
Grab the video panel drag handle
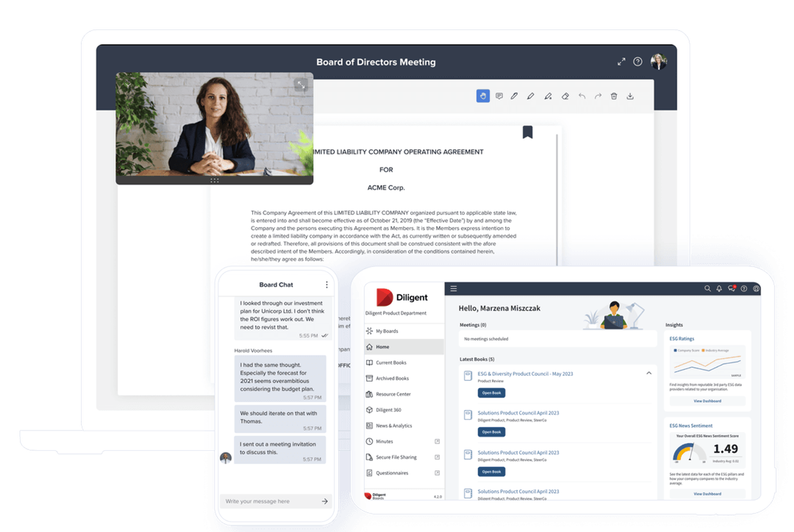click(214, 180)
